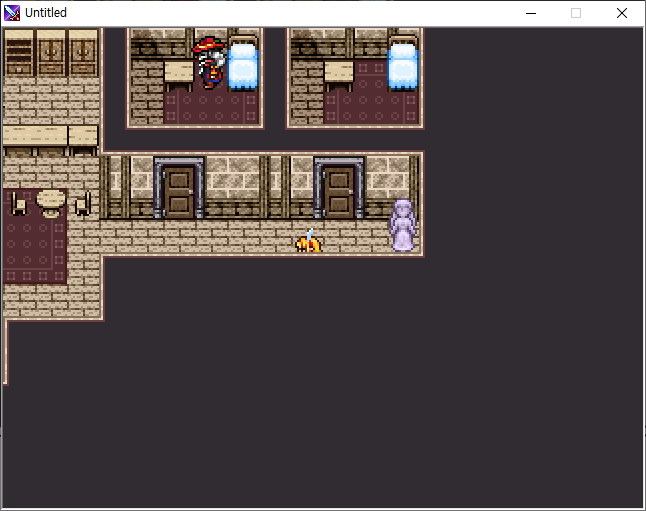Viewport: 646px width, 511px height.
Task: Minimize the Untitled window
Action: click(x=531, y=13)
